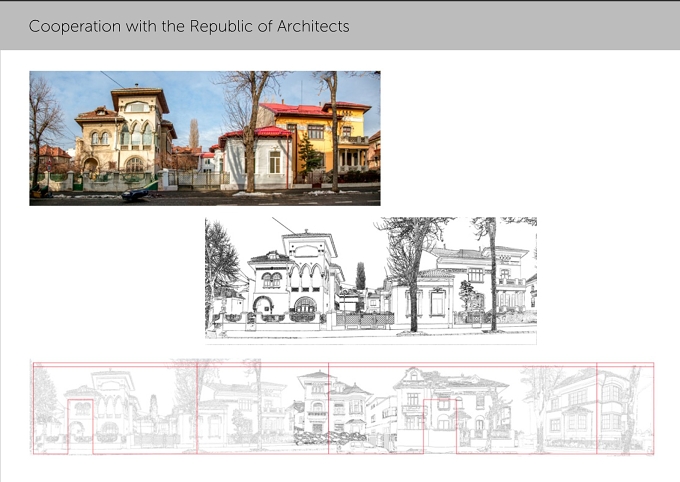Select the long panoramic street elevation drawing

click(343, 407)
